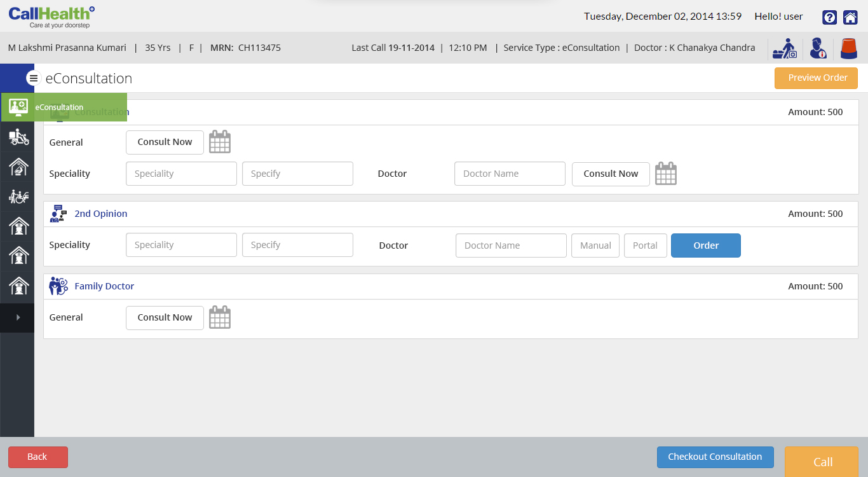The image size is (868, 477).
Task: Click the orange Call button
Action: tap(823, 462)
